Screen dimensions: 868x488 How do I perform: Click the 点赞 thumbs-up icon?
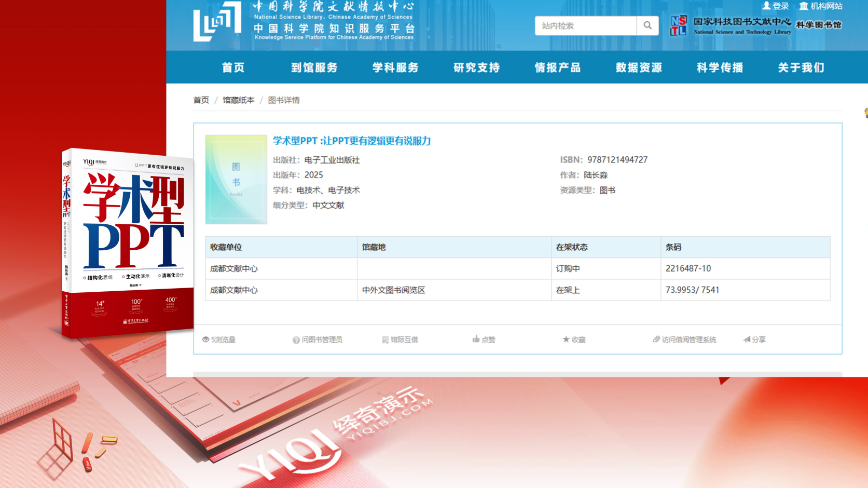[x=476, y=339]
